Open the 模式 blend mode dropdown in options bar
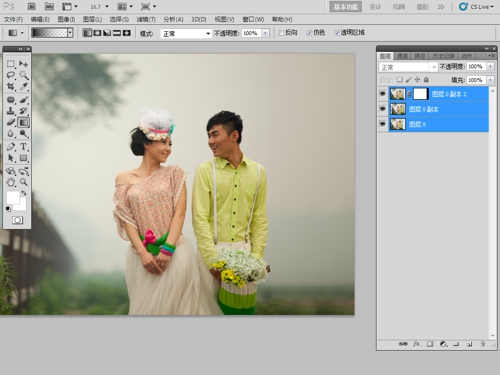The height and width of the screenshot is (375, 500). click(x=186, y=33)
